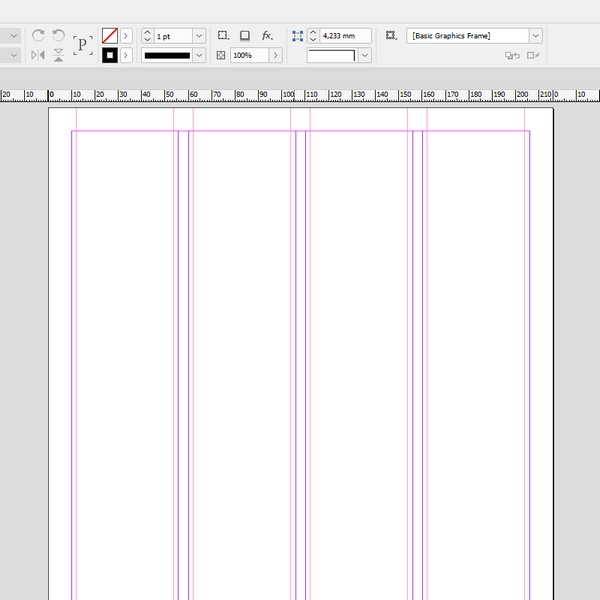Click the frame fitting options icon
Viewport: 600px width, 600px height.
coord(391,36)
